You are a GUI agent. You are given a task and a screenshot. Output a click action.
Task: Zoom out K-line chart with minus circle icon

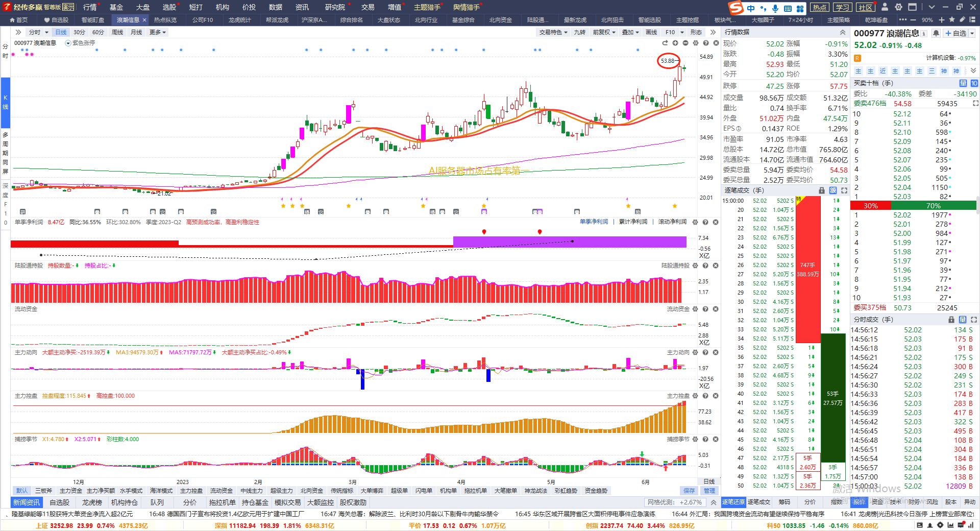pyautogui.click(x=685, y=43)
